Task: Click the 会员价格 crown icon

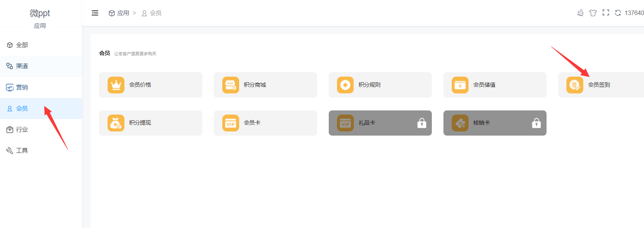Action: (116, 85)
